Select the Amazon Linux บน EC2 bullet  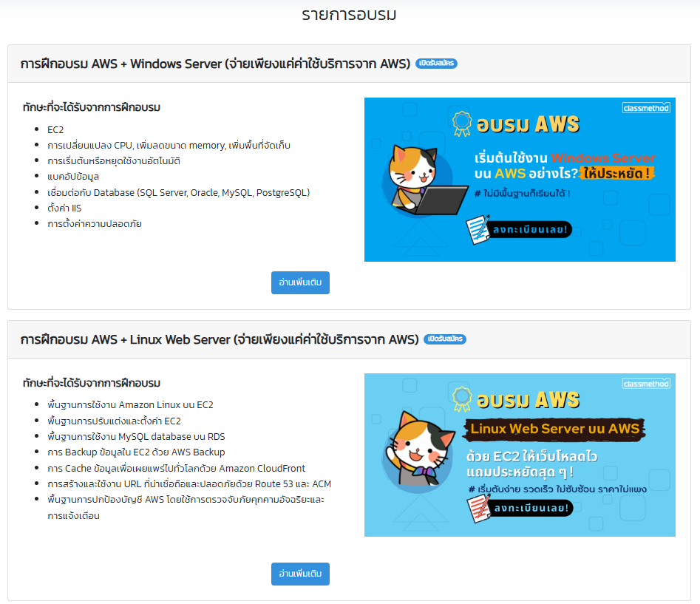point(130,405)
